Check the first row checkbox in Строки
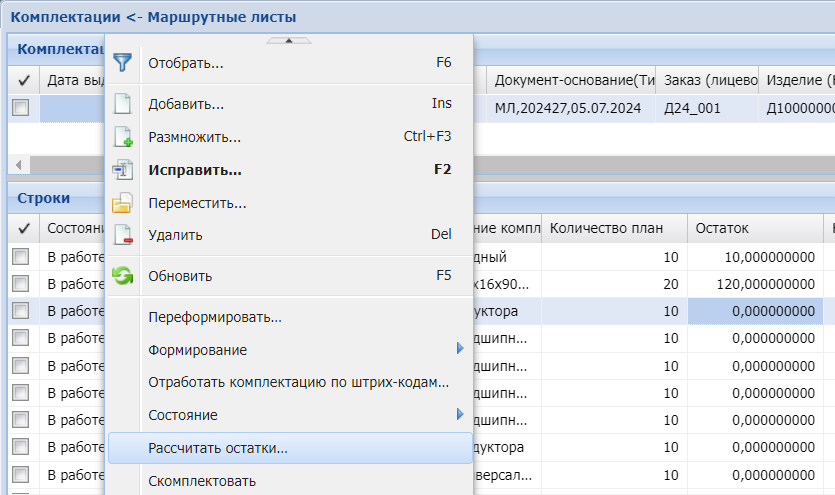 (x=20, y=258)
